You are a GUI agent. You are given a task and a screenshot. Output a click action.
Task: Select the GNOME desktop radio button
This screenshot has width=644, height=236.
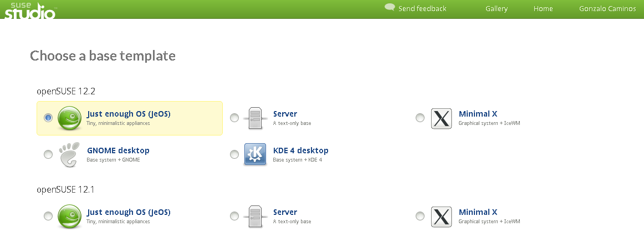coord(48,154)
